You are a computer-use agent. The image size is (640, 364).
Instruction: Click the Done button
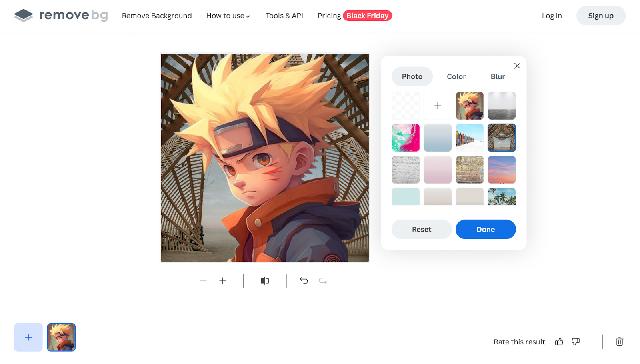(x=486, y=229)
